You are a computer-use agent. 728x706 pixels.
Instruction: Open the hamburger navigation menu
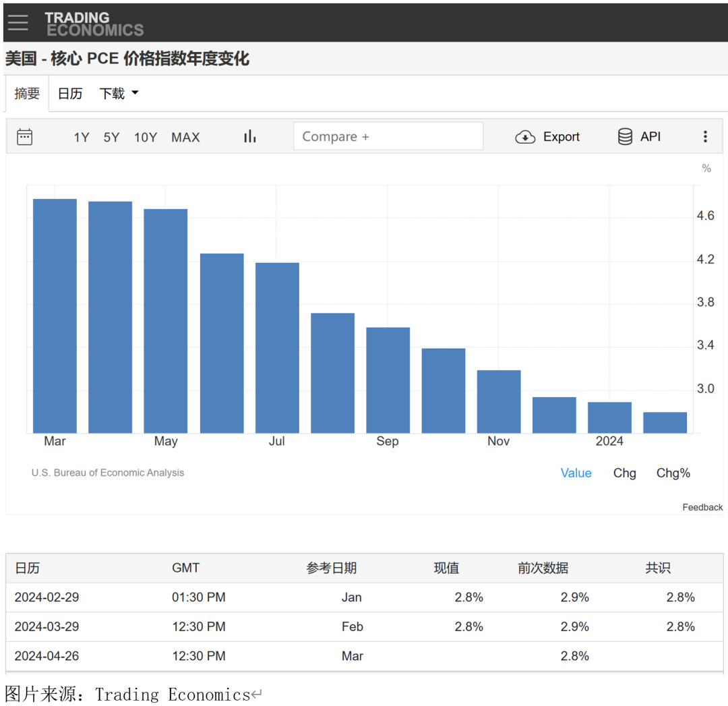coord(18,22)
